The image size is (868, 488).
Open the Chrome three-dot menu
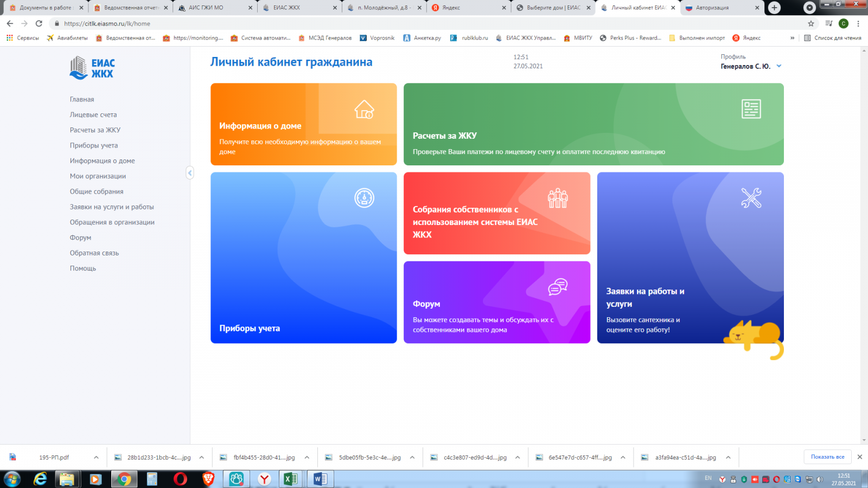(x=858, y=23)
